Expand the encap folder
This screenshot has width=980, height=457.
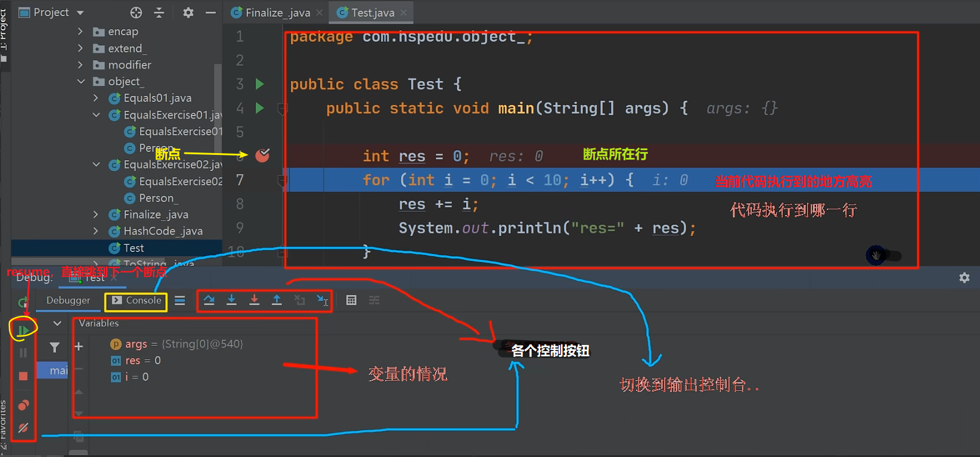pos(80,31)
